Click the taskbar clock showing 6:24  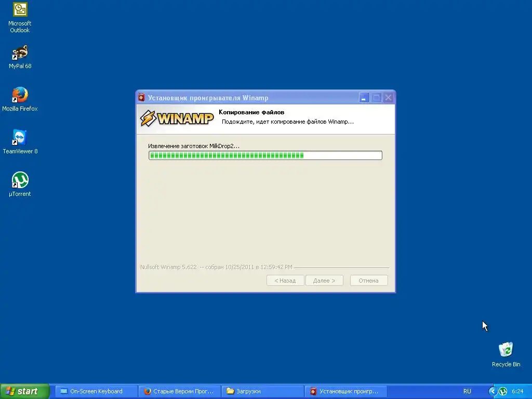tap(517, 391)
